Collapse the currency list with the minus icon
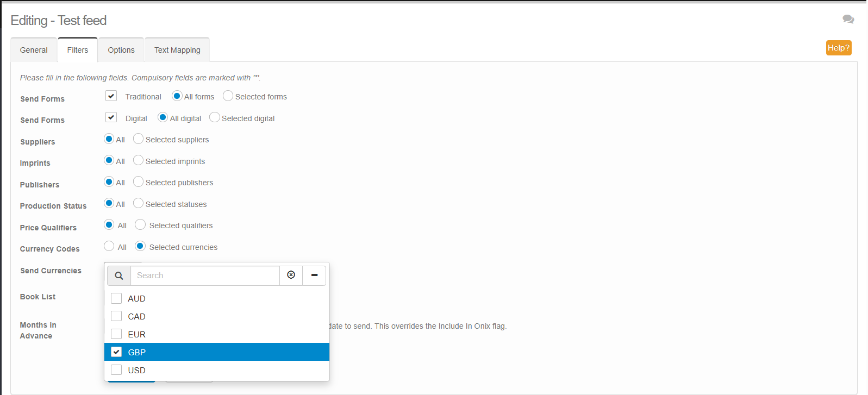This screenshot has width=868, height=395. click(314, 275)
